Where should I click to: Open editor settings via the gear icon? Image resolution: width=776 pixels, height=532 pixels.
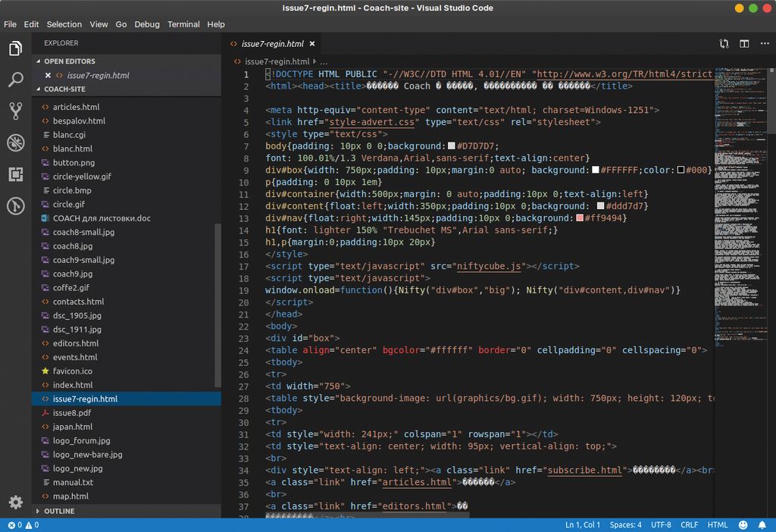tap(16, 502)
